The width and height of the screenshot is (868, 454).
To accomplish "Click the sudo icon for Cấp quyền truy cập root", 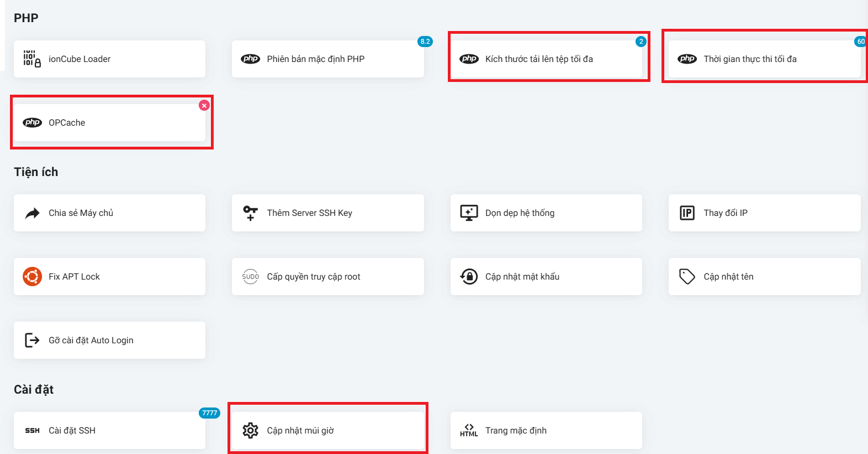I will (x=250, y=276).
